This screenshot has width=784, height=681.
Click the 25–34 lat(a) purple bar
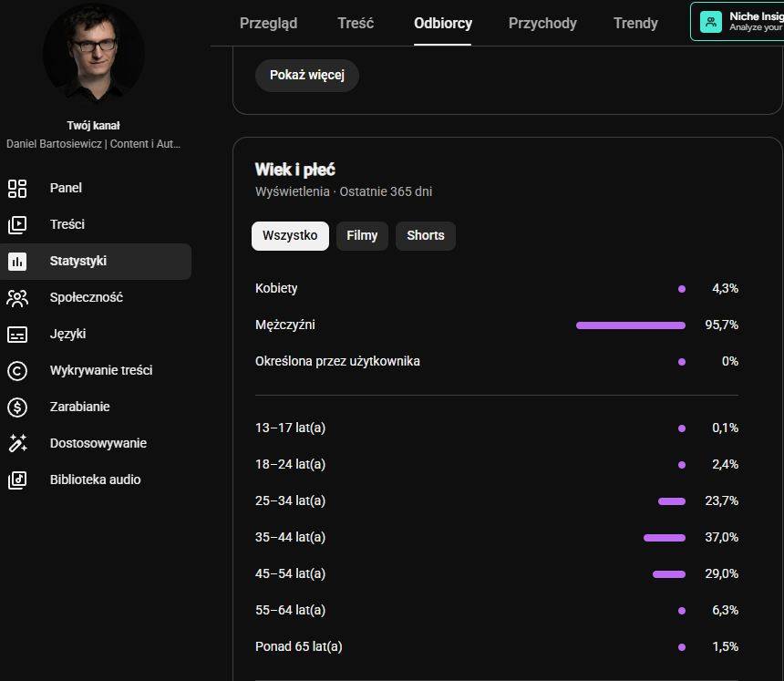click(x=672, y=501)
